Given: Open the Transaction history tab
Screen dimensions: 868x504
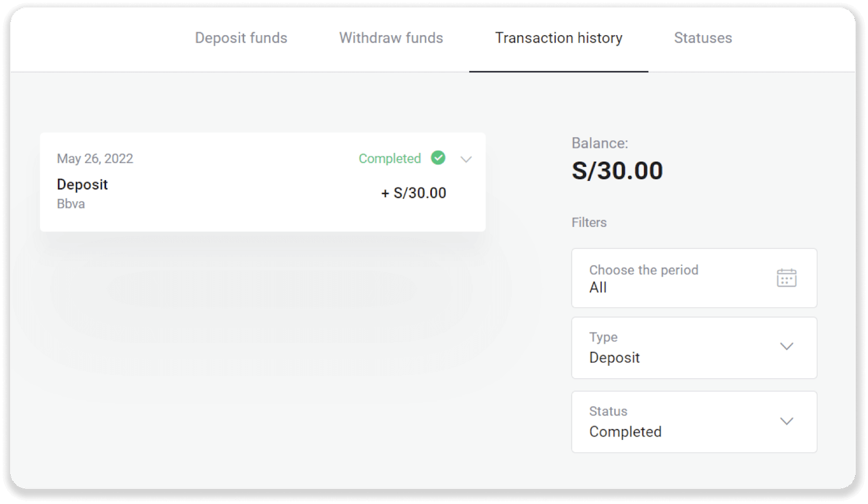Looking at the screenshot, I should pos(558,38).
